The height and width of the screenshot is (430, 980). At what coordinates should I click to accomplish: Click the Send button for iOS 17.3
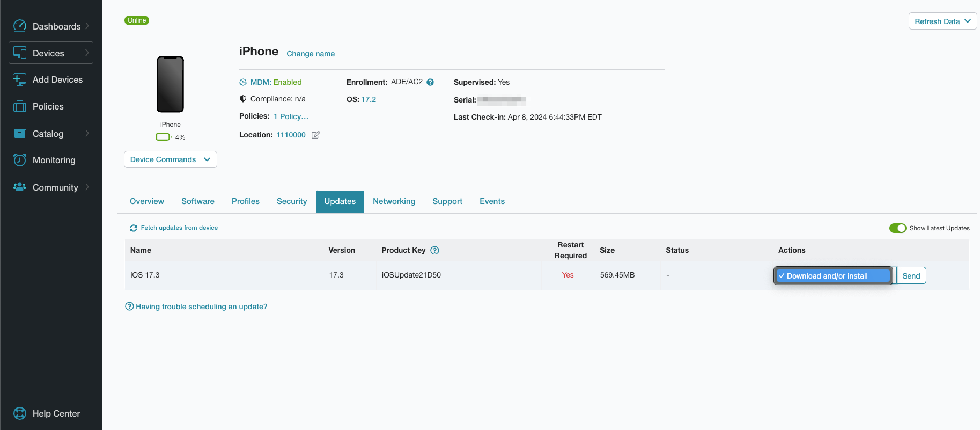pos(911,275)
